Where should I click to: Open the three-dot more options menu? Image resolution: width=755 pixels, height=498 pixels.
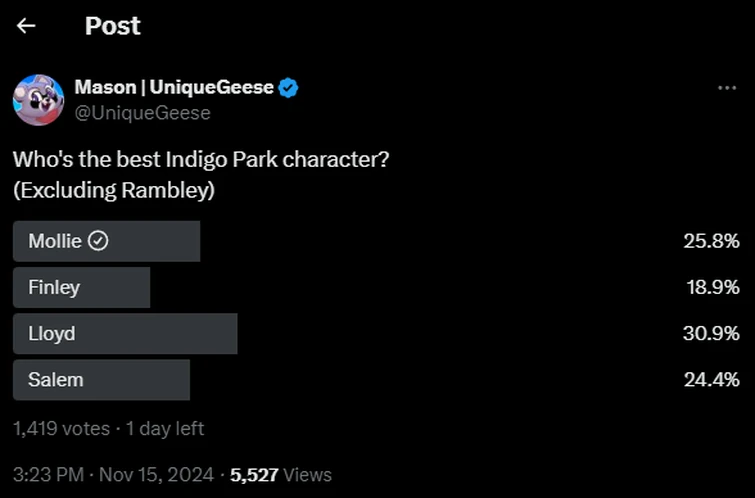click(727, 88)
